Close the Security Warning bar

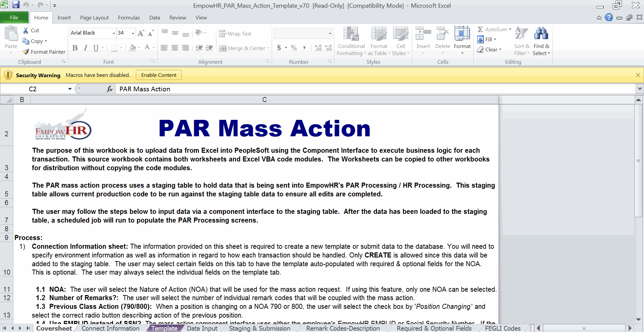pos(638,75)
